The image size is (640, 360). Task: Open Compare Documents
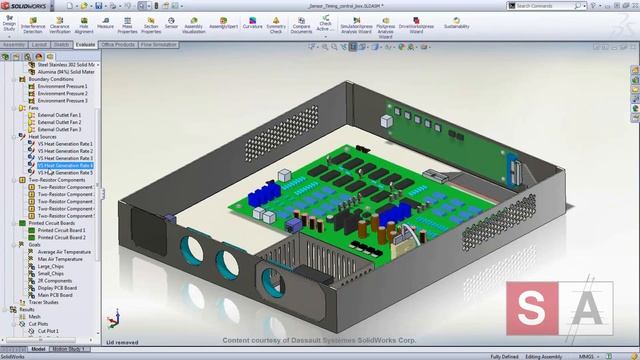pyautogui.click(x=301, y=25)
